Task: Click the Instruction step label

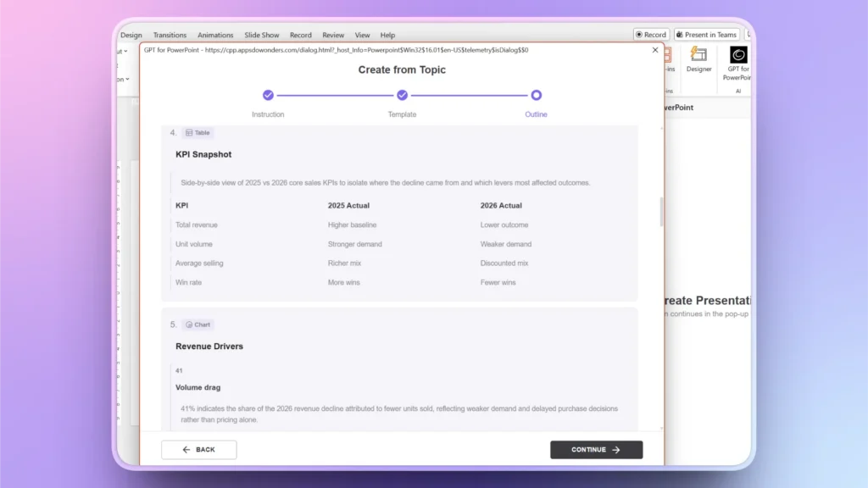Action: click(268, 114)
